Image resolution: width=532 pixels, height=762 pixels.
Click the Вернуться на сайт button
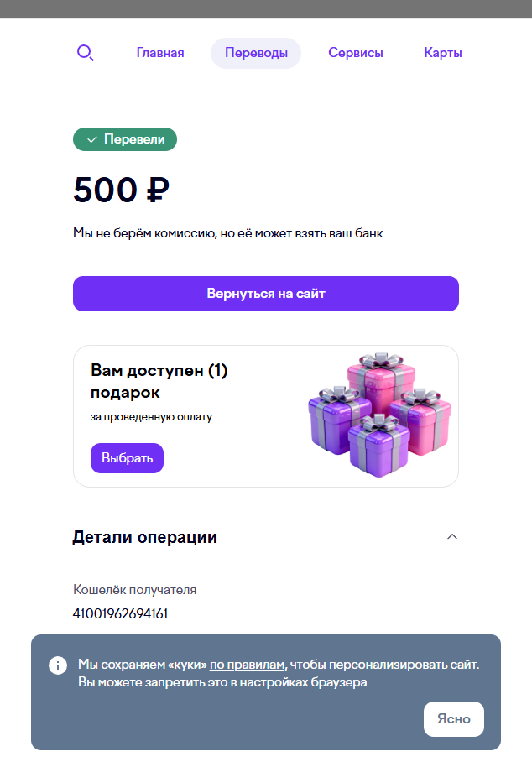point(266,293)
